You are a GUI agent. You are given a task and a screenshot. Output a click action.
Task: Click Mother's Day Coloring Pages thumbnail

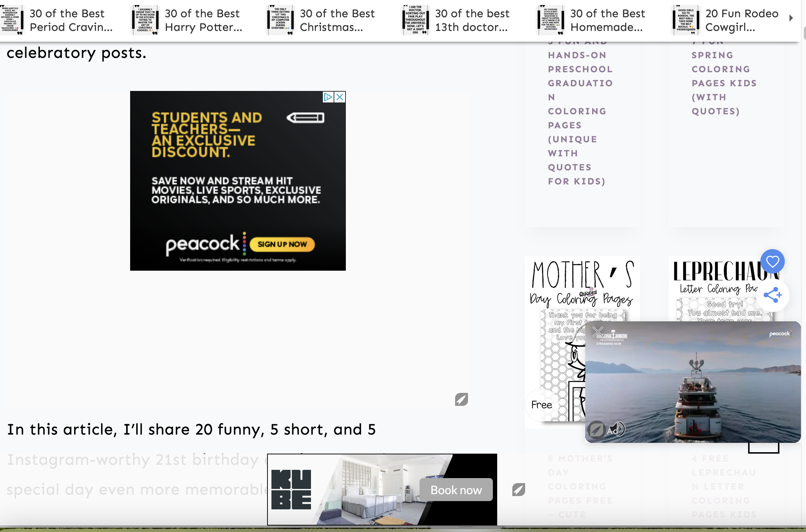[555, 324]
